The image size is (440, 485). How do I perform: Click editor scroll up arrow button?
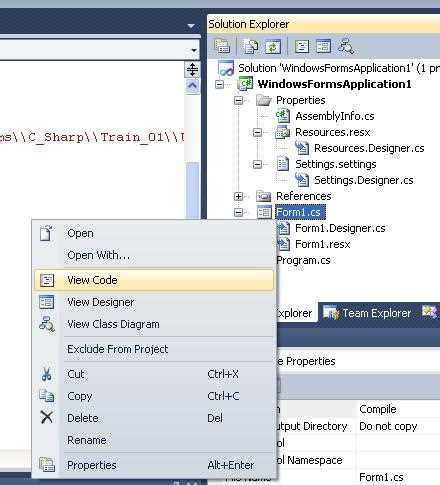click(192, 86)
